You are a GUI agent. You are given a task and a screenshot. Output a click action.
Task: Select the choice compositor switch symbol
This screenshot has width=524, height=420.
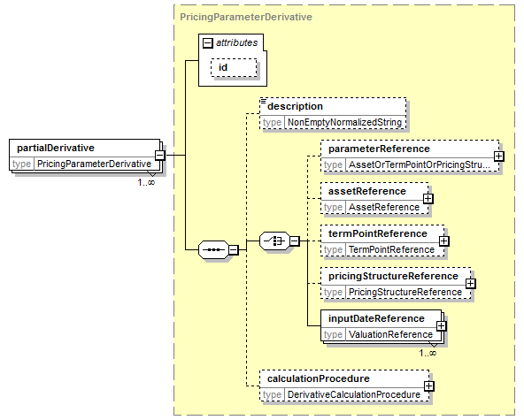point(274,241)
